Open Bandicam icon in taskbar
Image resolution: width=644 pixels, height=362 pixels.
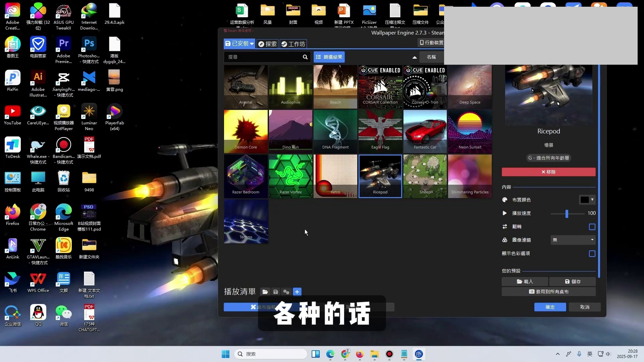tap(389, 354)
